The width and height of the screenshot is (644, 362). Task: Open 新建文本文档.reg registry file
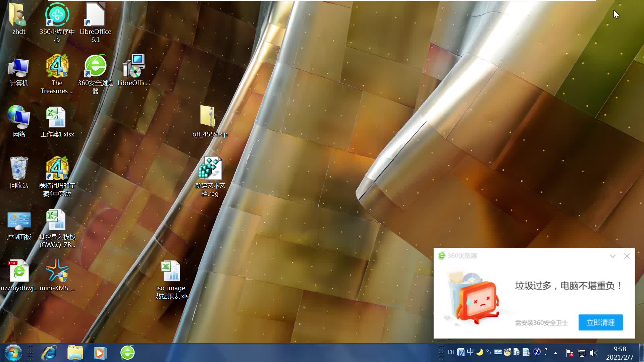click(210, 169)
